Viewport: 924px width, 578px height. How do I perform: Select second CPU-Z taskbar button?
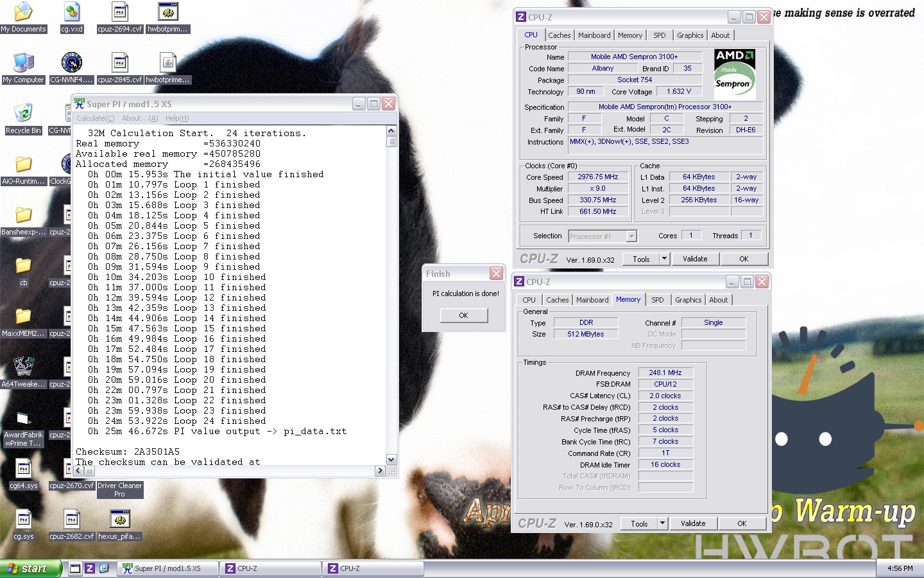[x=373, y=568]
